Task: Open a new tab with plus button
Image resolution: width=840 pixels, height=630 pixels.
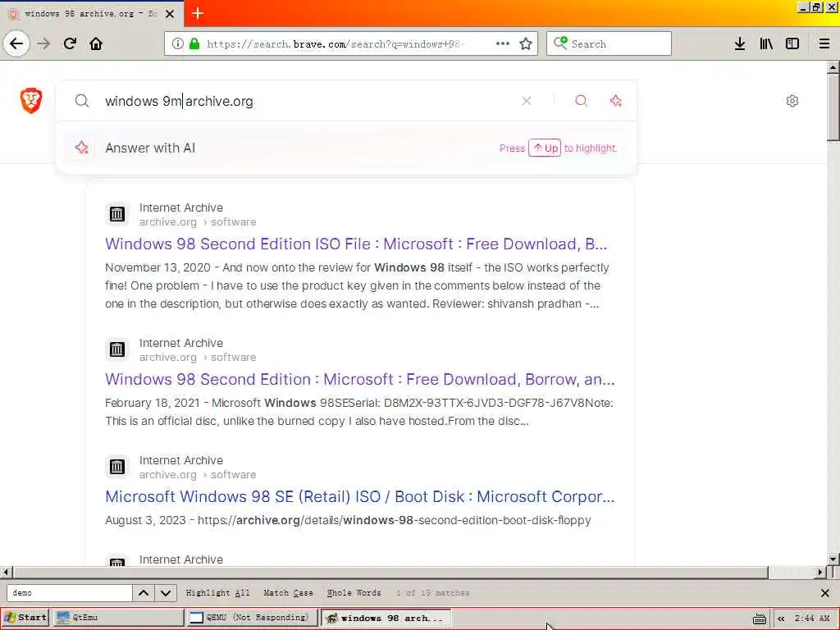Action: [x=198, y=13]
